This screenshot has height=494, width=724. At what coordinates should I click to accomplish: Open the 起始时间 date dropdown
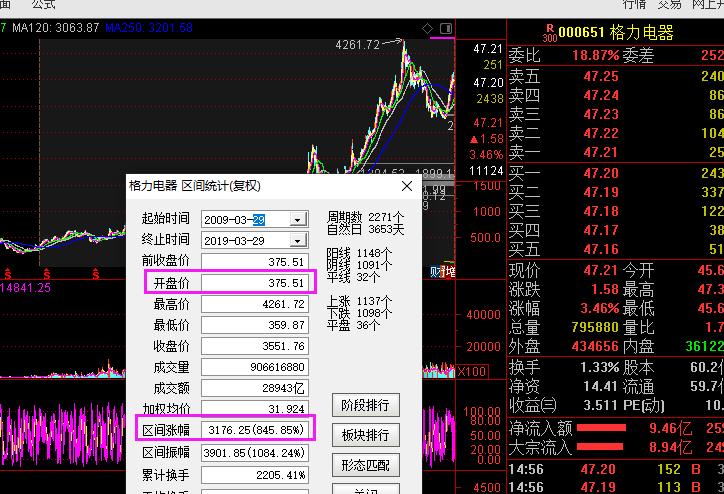[298, 219]
